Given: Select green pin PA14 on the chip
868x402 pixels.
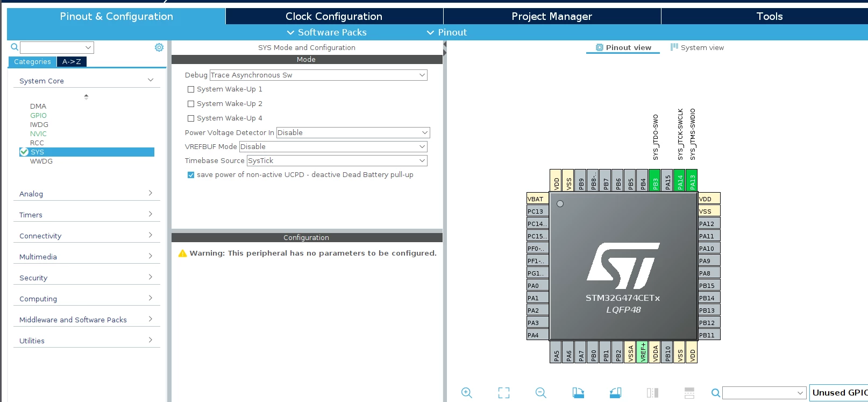Looking at the screenshot, I should (680, 180).
